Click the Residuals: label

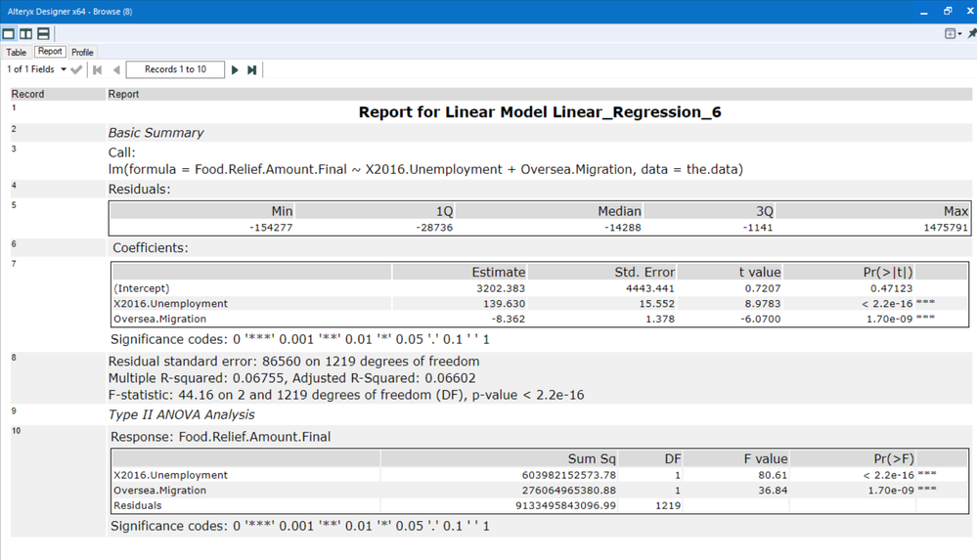pos(139,190)
